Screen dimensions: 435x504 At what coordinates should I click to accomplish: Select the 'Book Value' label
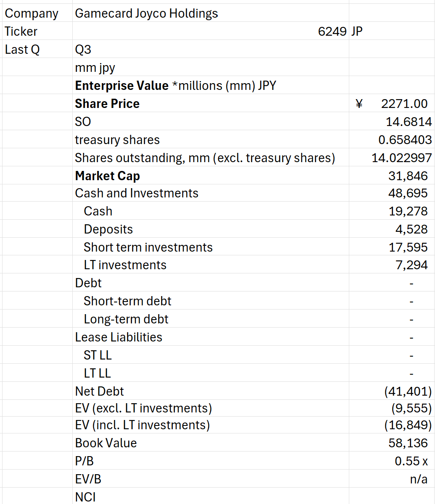coord(106,443)
